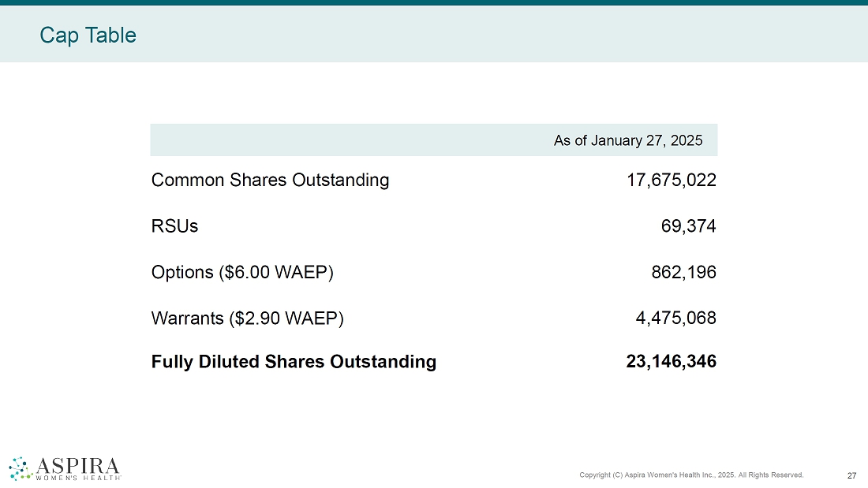Click the dark teal bar at the top
The image size is (868, 488).
[x=434, y=2]
